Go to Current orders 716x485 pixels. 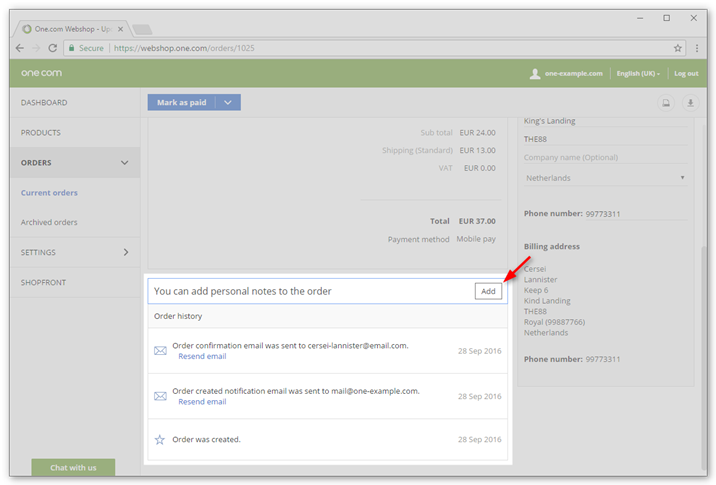49,193
